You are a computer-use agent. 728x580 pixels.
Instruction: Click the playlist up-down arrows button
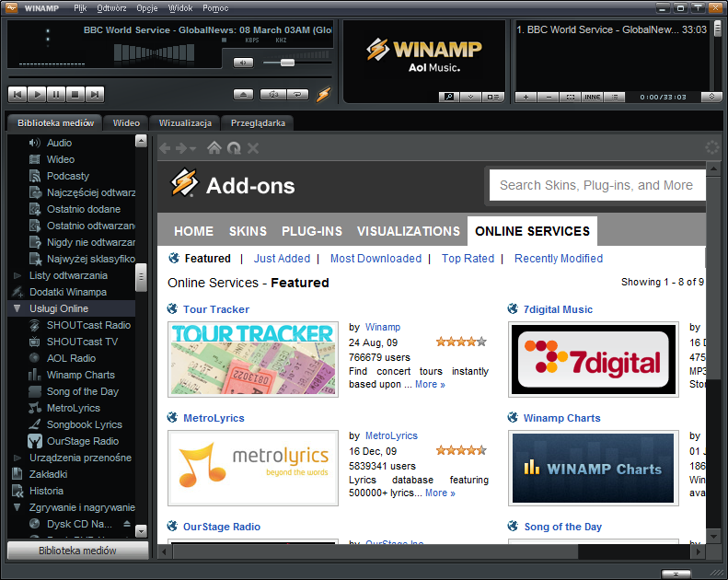point(711,97)
